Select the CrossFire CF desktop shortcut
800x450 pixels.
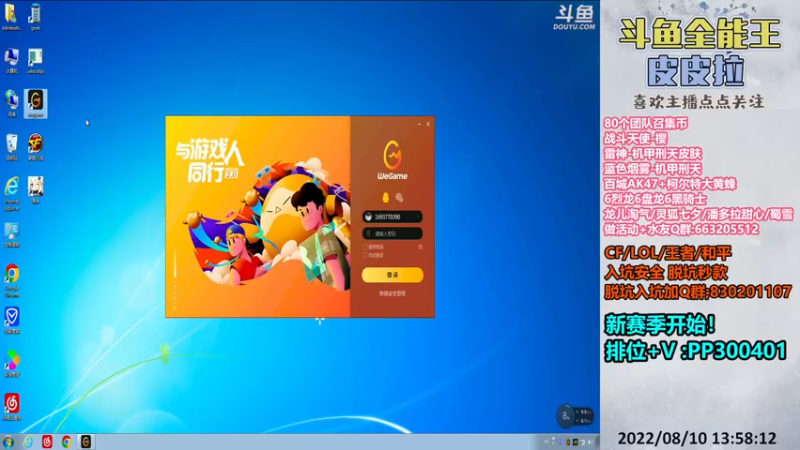(x=35, y=147)
